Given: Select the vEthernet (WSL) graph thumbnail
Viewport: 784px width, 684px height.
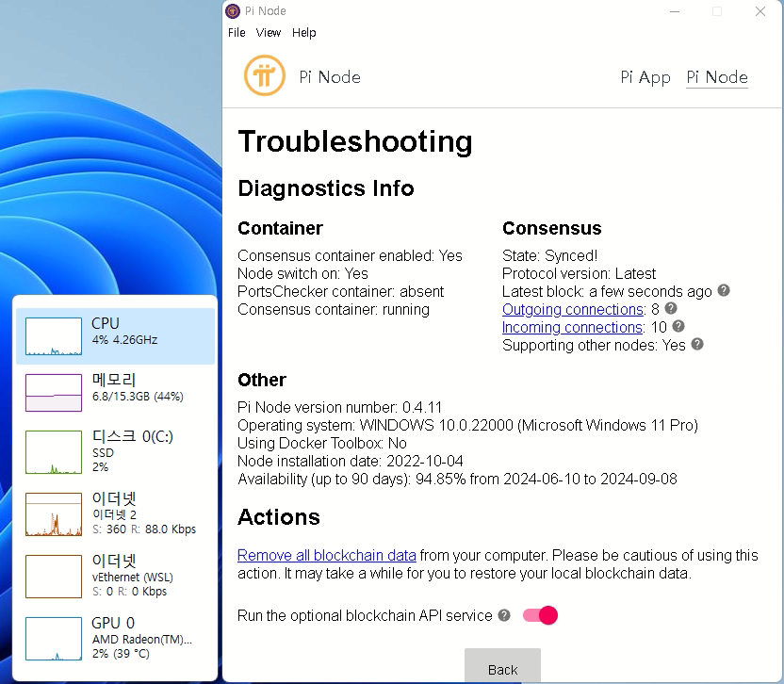Looking at the screenshot, I should pyautogui.click(x=54, y=576).
